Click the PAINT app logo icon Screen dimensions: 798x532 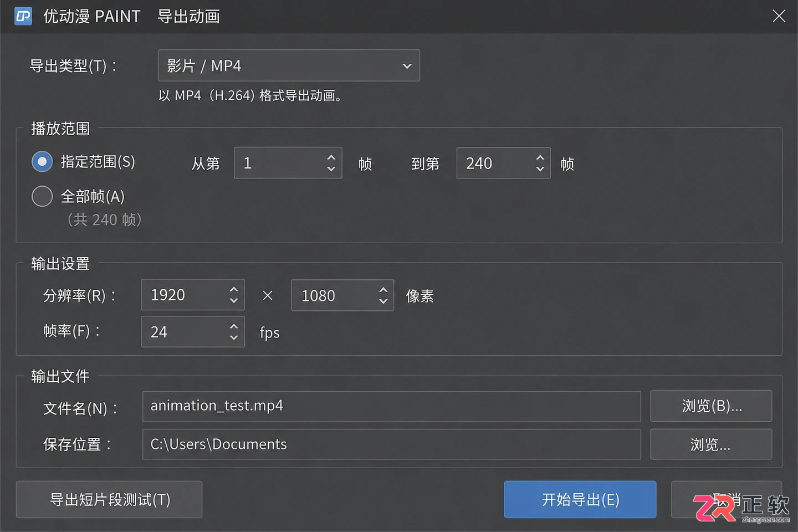click(23, 16)
